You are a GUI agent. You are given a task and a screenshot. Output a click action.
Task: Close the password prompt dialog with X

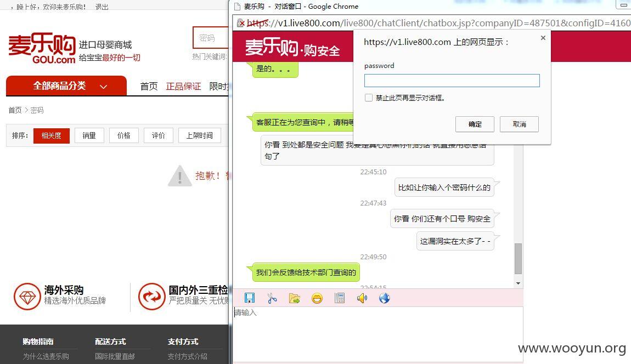pos(543,38)
